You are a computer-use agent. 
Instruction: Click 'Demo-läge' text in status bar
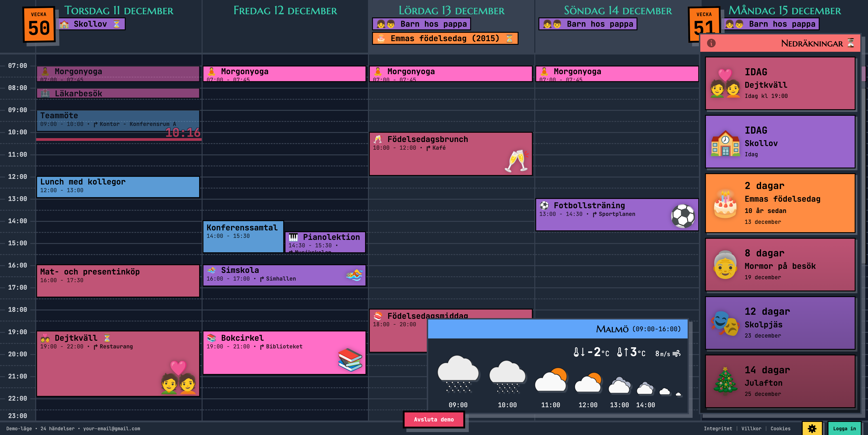tap(19, 429)
